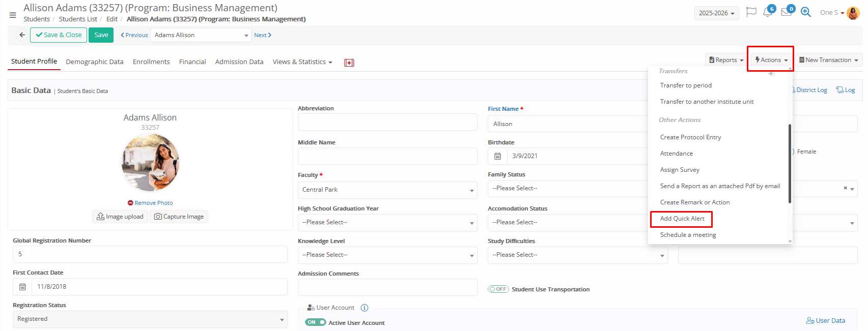Open the envelope messages icon
868x331 pixels.
786,13
